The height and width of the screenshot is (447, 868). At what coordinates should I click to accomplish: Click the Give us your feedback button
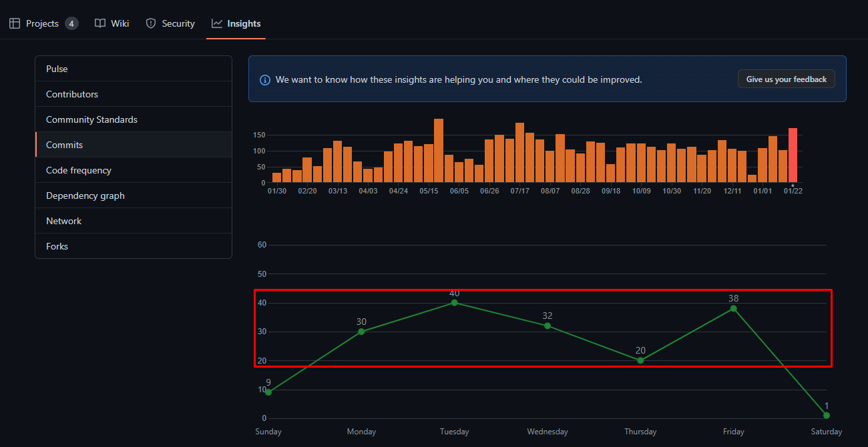(x=786, y=79)
